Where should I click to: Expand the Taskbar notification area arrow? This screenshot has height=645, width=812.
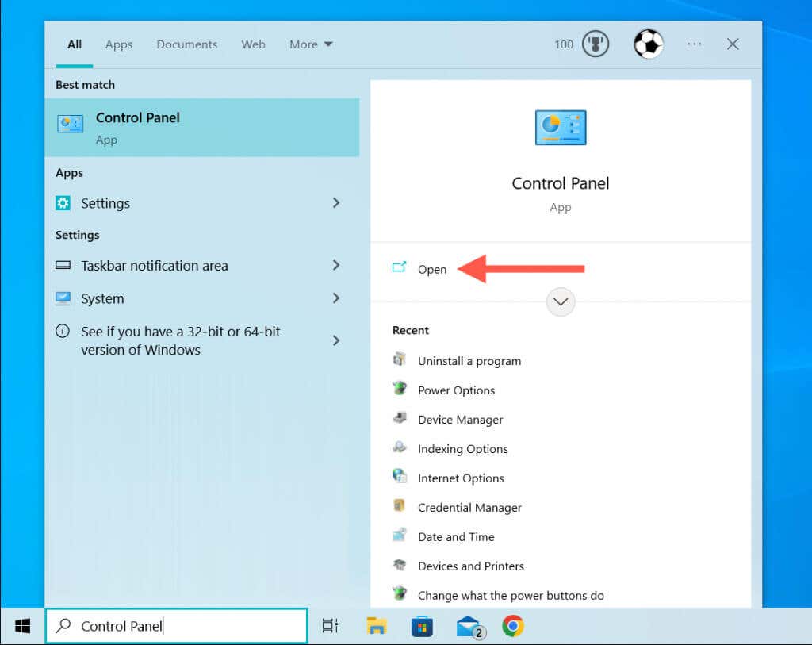click(336, 265)
